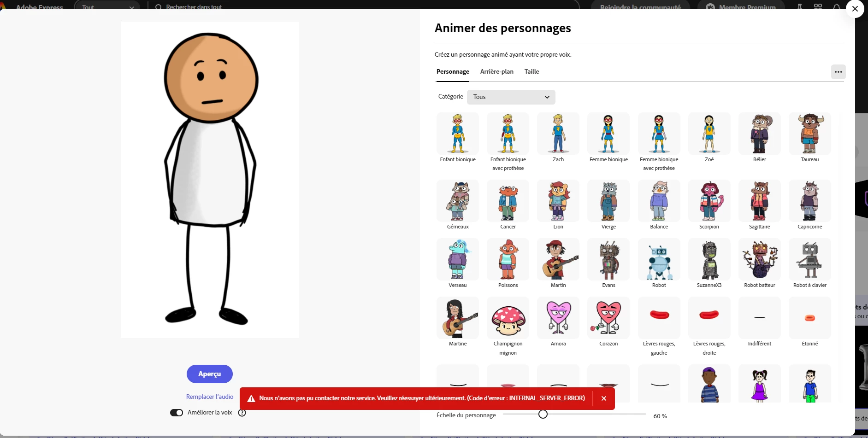Dismiss the red error notification
The height and width of the screenshot is (438, 868).
(x=604, y=398)
